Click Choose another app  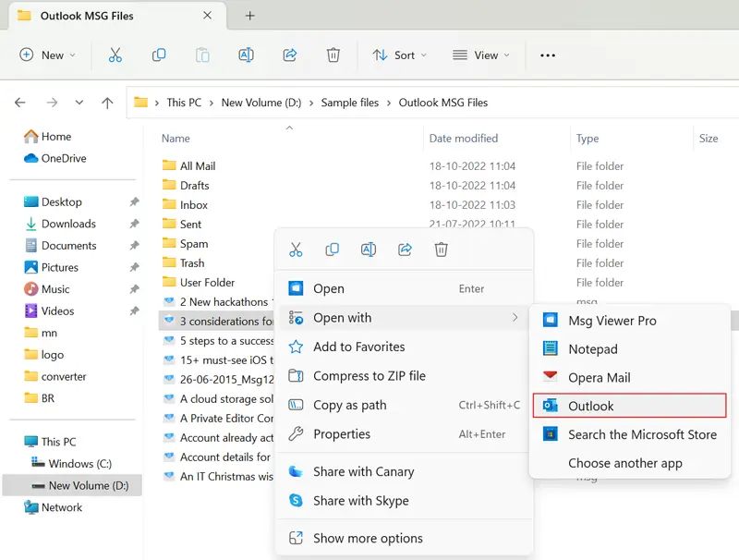624,463
